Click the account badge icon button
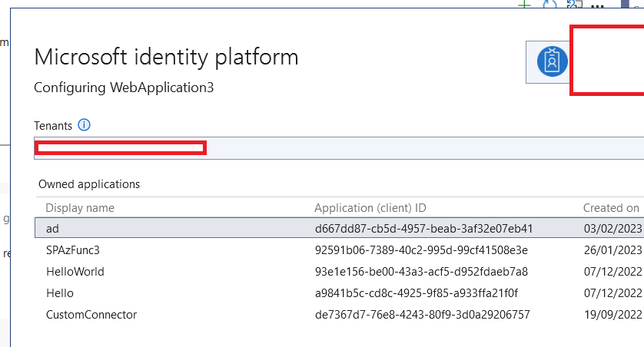Image resolution: width=644 pixels, height=347 pixels. 552,61
